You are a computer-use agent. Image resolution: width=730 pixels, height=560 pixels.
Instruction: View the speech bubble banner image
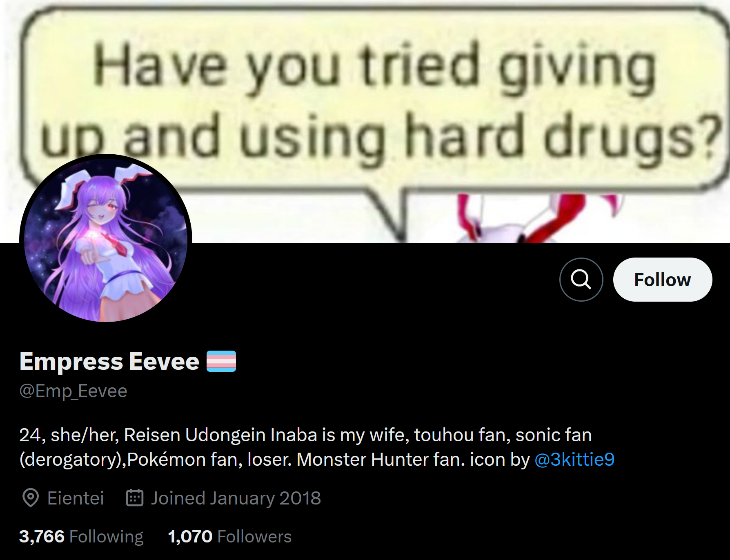click(365, 122)
